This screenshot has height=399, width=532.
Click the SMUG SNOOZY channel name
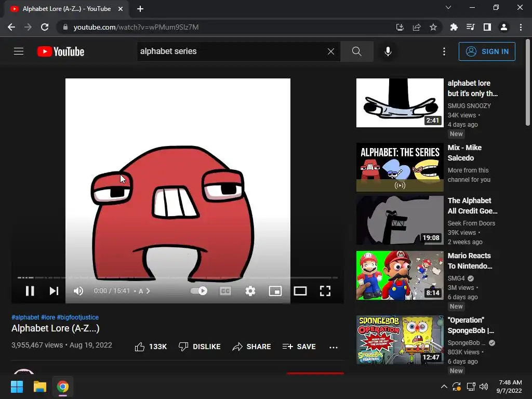pyautogui.click(x=469, y=106)
